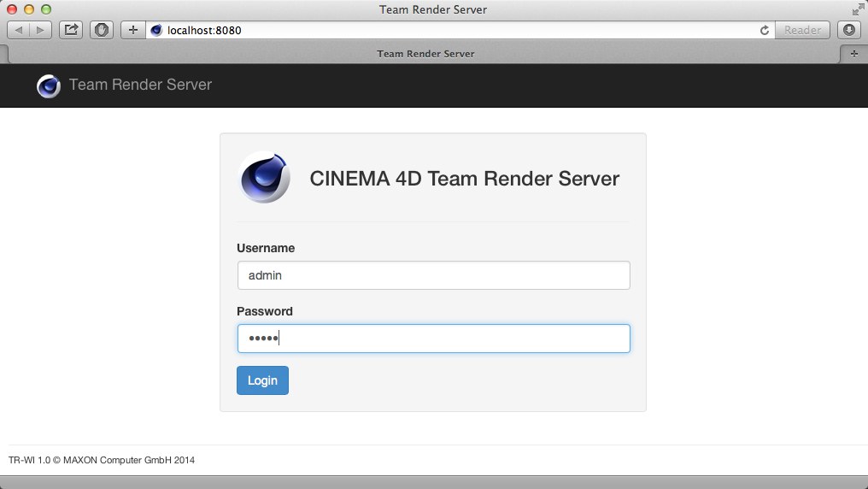Open a new tab with plus button
This screenshot has width=868, height=489.
point(853,53)
